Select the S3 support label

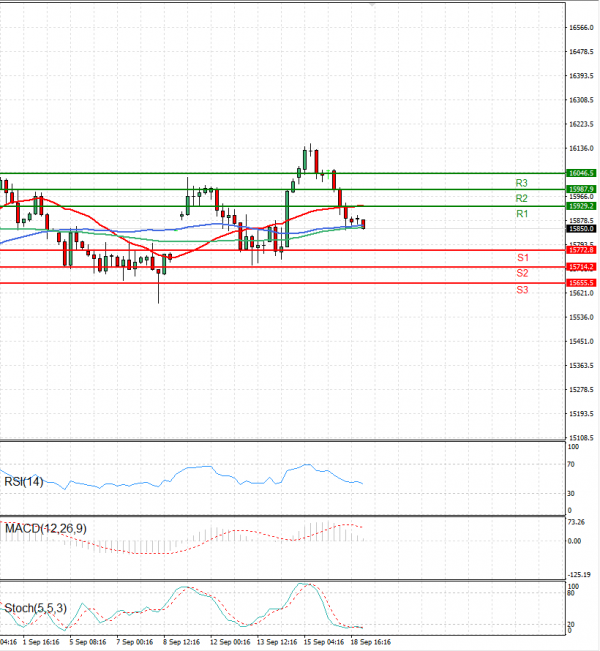tap(522, 290)
